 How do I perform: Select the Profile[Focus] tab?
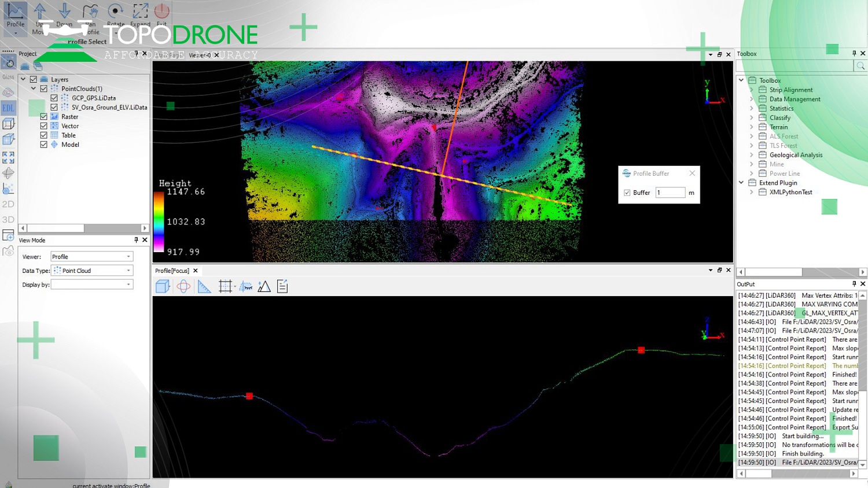point(172,270)
